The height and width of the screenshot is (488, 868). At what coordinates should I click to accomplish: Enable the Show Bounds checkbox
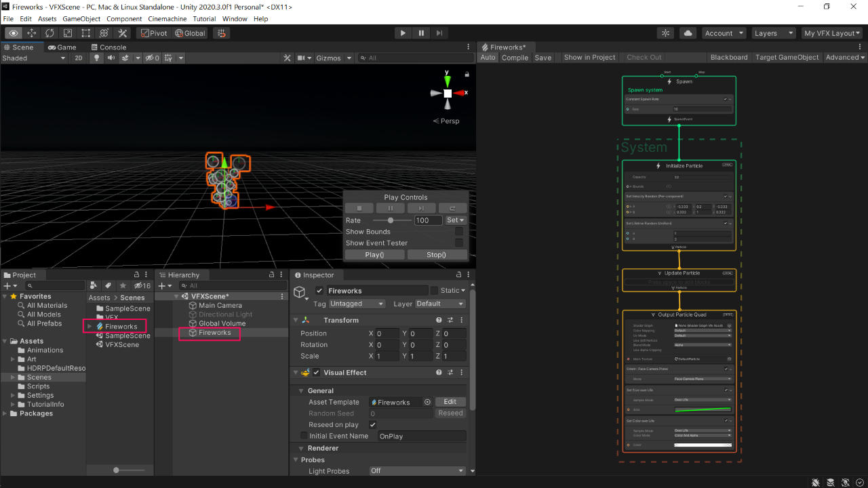(x=459, y=232)
